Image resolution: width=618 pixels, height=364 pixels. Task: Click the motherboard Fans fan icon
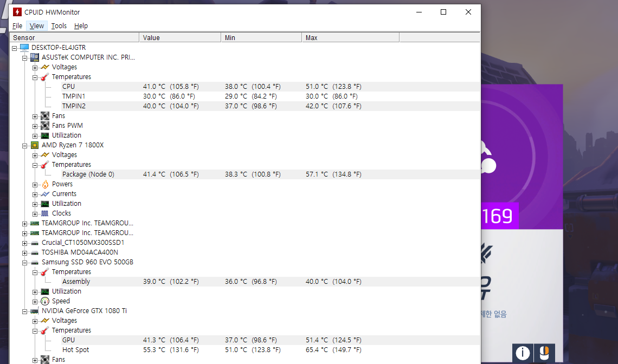click(x=45, y=116)
